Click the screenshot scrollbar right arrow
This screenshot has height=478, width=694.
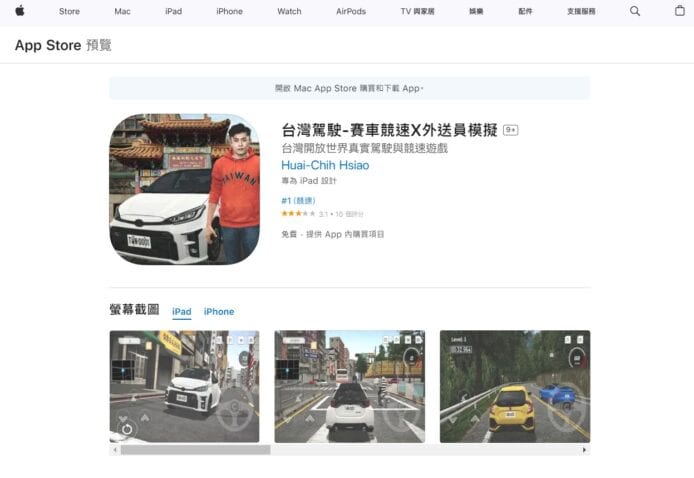coord(584,450)
